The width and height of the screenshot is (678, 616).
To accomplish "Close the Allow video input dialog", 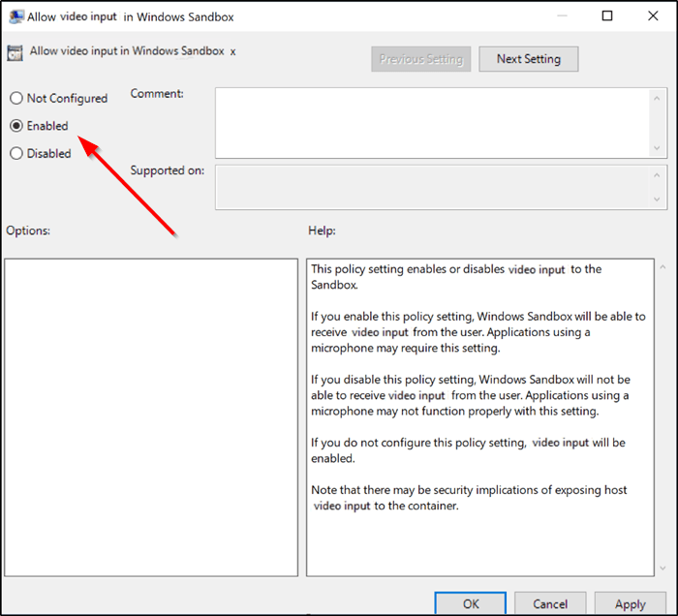I will (653, 16).
